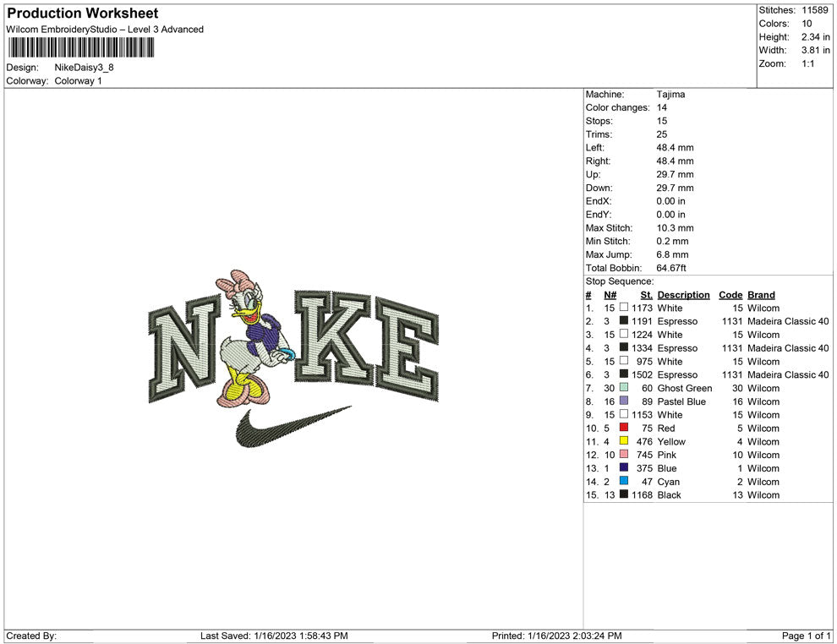Select the Pastel Blue swatch in stop 8
Screen dimensions: 837x644
(623, 401)
